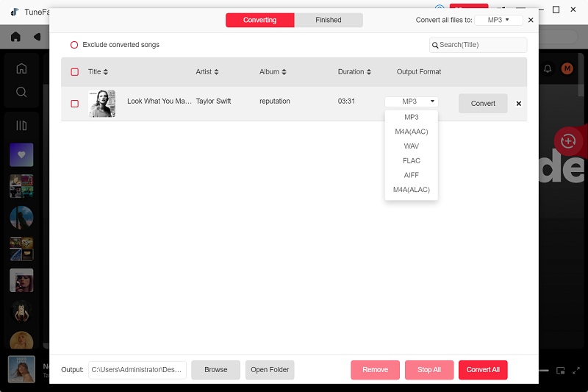Viewport: 588px width, 392px height.
Task: Click the fullscreen expand icon in player
Action: coord(576,371)
